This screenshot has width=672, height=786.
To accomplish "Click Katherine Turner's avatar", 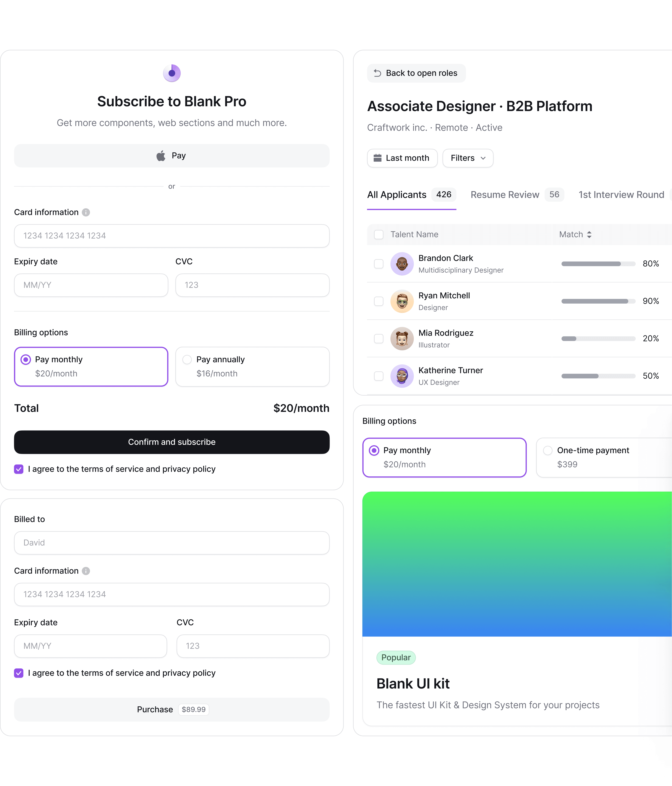I will 402,376.
